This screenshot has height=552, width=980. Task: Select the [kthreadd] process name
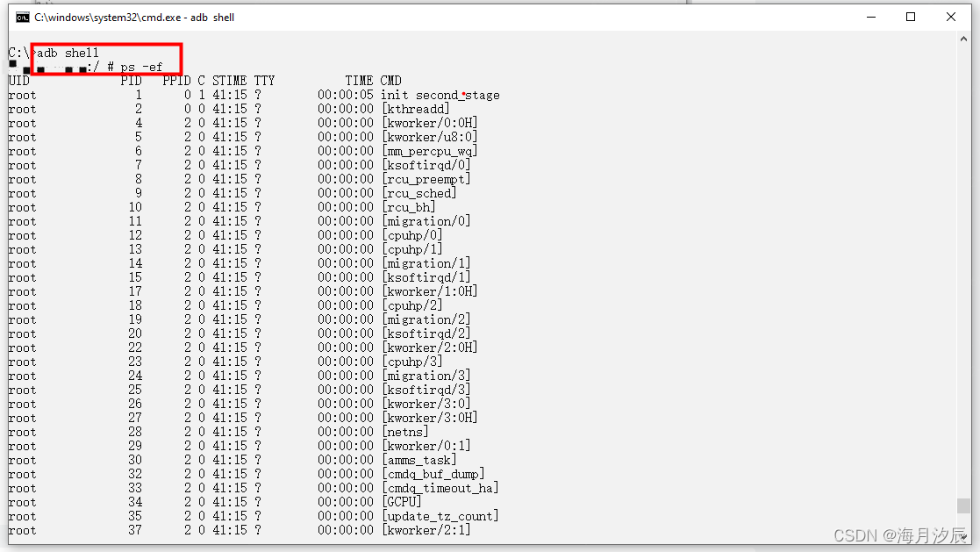[x=415, y=108]
